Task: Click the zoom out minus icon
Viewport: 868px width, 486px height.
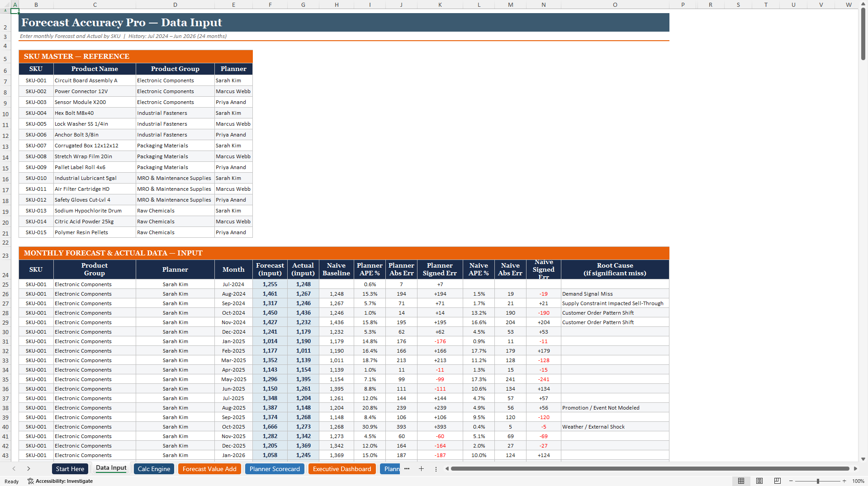Action: 791,481
